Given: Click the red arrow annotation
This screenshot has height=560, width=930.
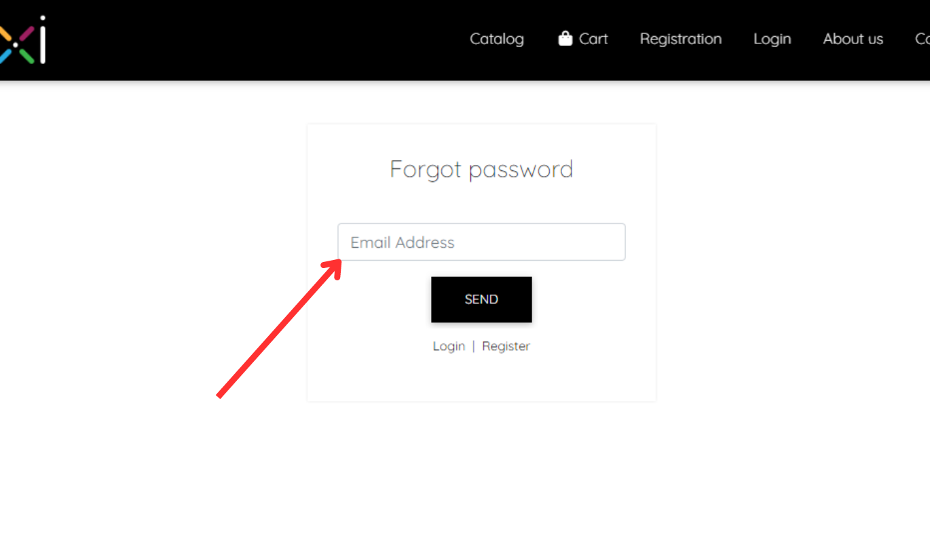Looking at the screenshot, I should pos(279,327).
